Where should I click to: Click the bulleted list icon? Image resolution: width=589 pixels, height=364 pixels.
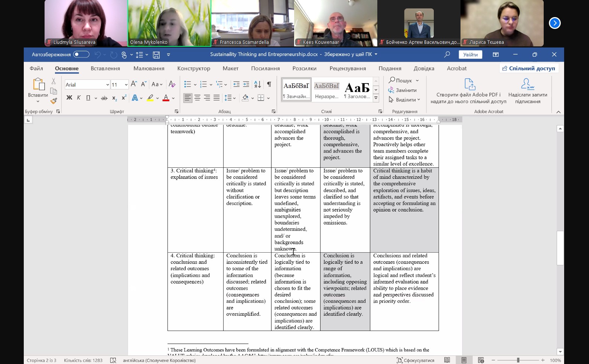pyautogui.click(x=188, y=84)
